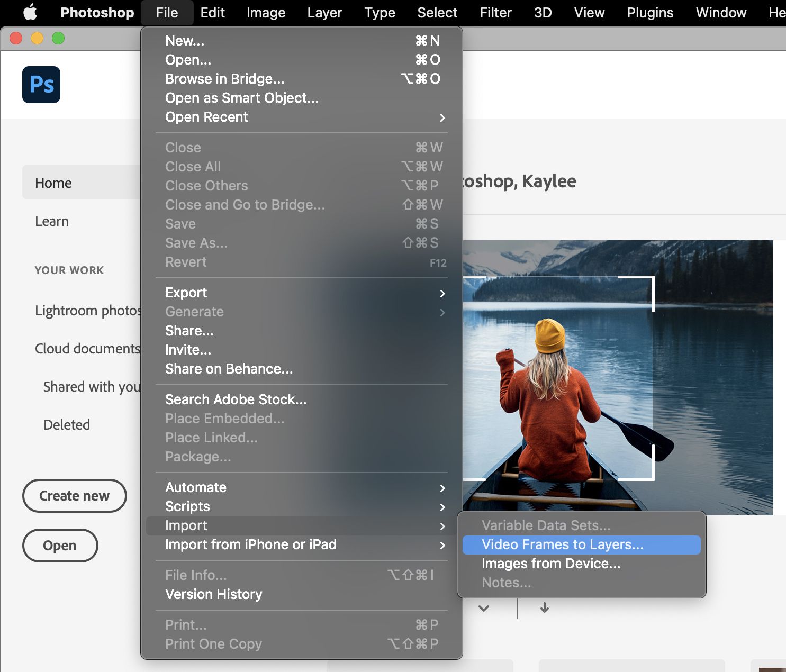Expand the Import submenu arrow
This screenshot has width=786, height=672.
pos(442,526)
